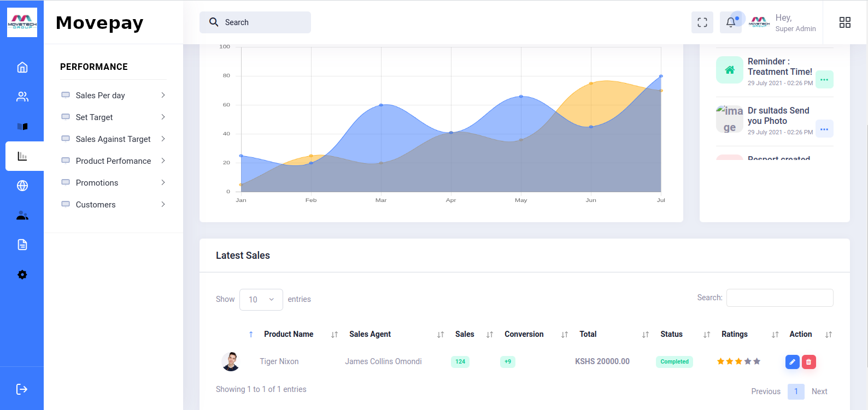This screenshot has height=410, width=868.
Task: Click inside the top Search field
Action: (x=255, y=22)
